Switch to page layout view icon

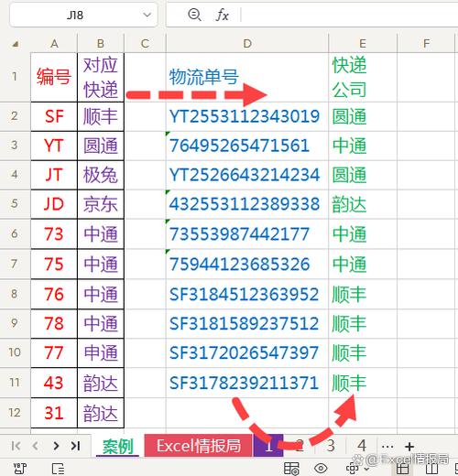pyautogui.click(x=432, y=469)
